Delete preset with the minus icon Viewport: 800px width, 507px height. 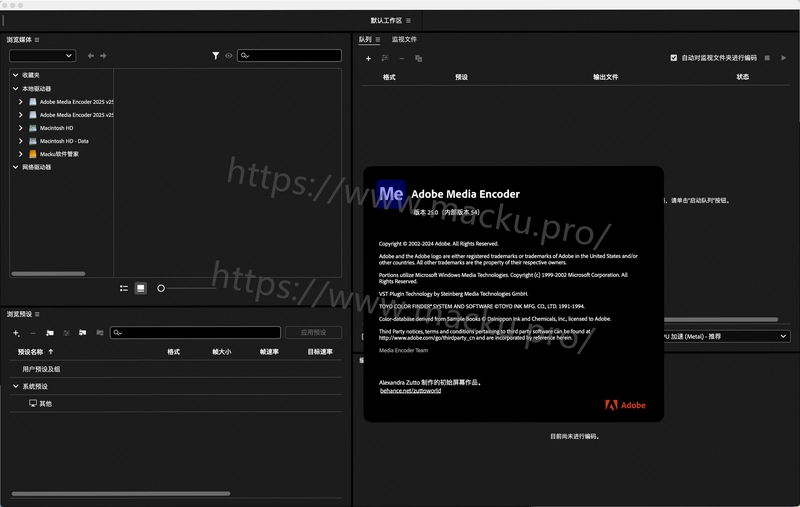(33, 333)
